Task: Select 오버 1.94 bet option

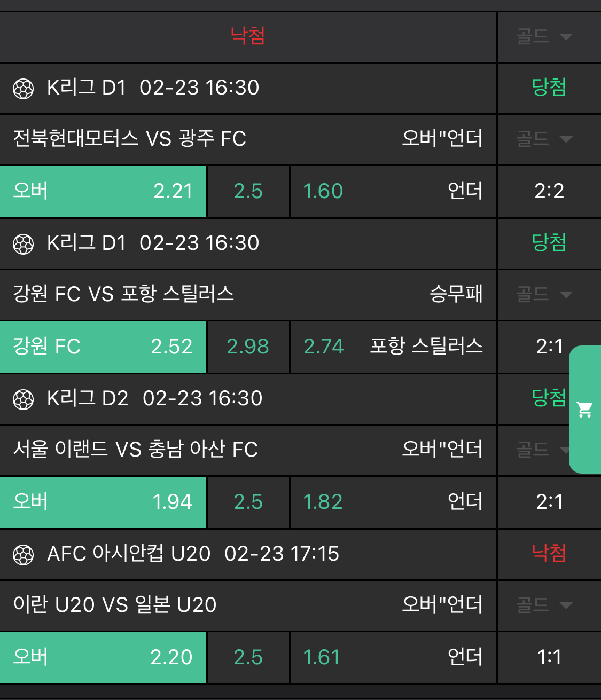Action: point(103,502)
